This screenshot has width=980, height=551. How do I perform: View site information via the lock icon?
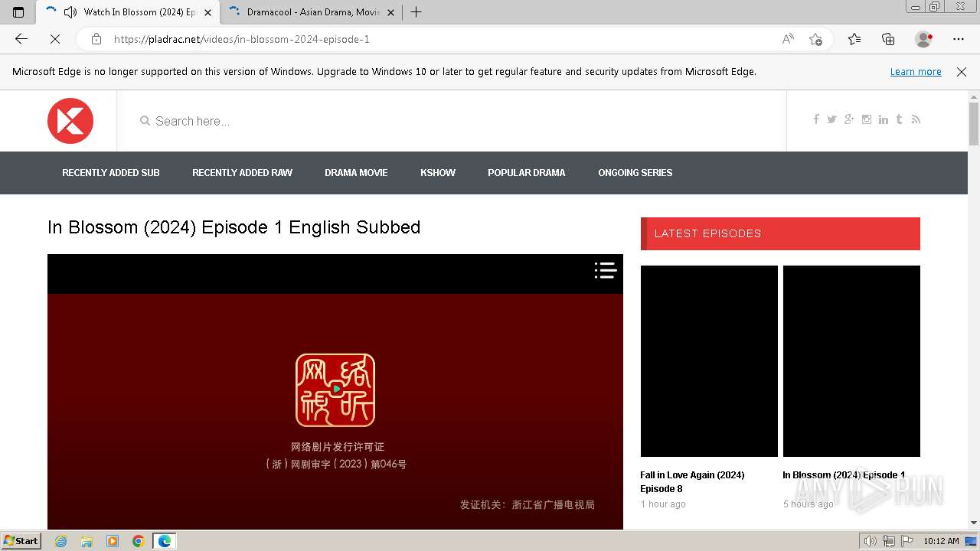[96, 39]
